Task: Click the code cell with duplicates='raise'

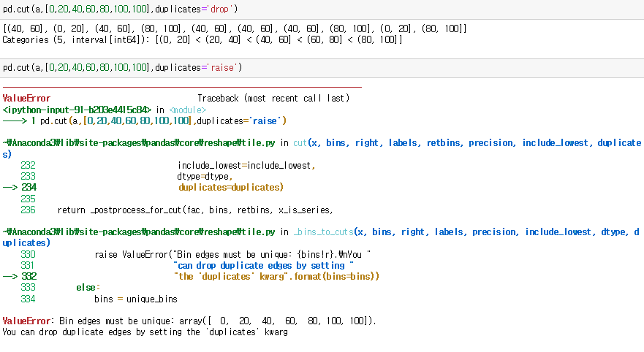Action: point(123,67)
